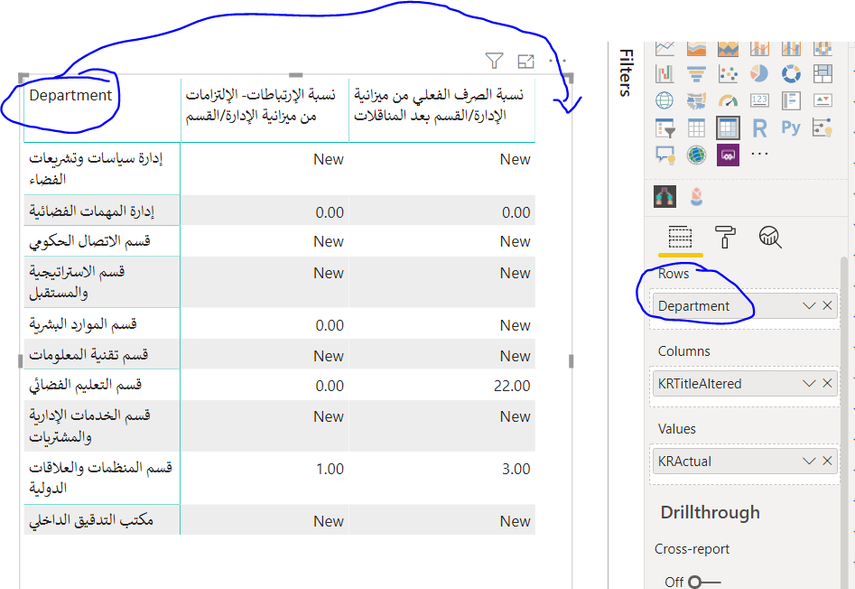Click the KRTitleAltered field pill

(x=745, y=383)
